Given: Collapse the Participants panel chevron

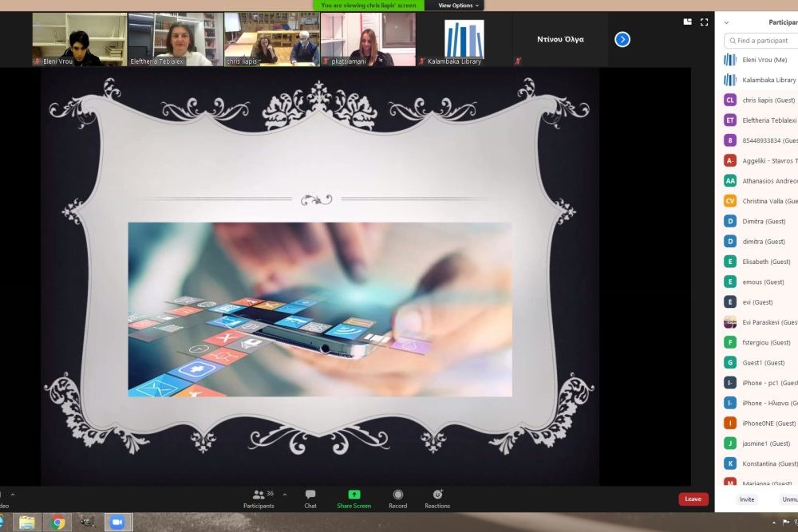Looking at the screenshot, I should tap(726, 22).
